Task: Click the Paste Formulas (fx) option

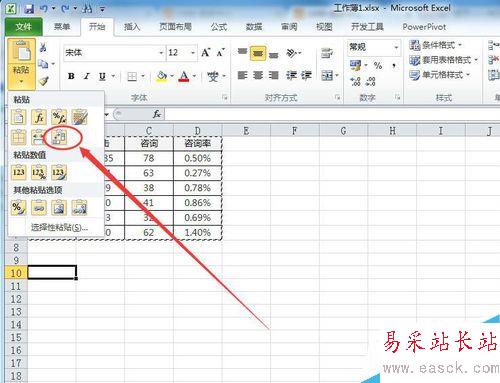Action: click(39, 117)
